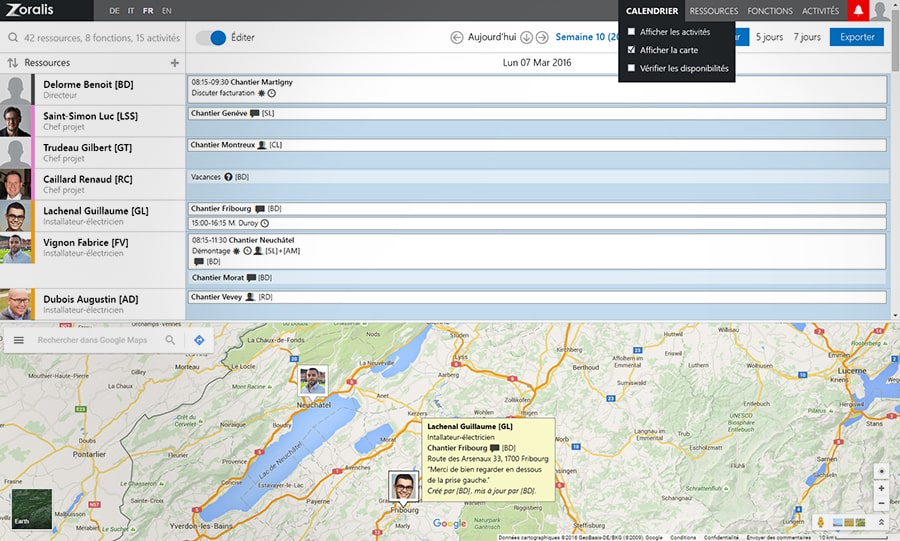The image size is (900, 541).
Task: Go to next period with right arrow
Action: [x=542, y=37]
